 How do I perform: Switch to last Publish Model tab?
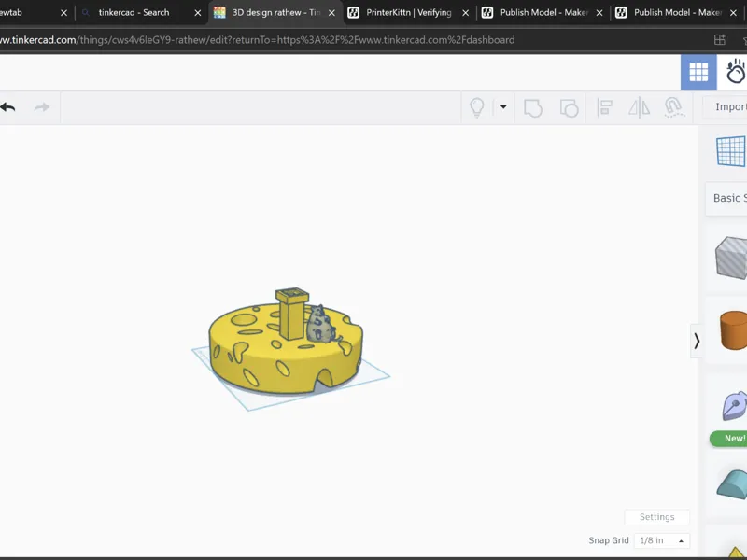pyautogui.click(x=678, y=13)
